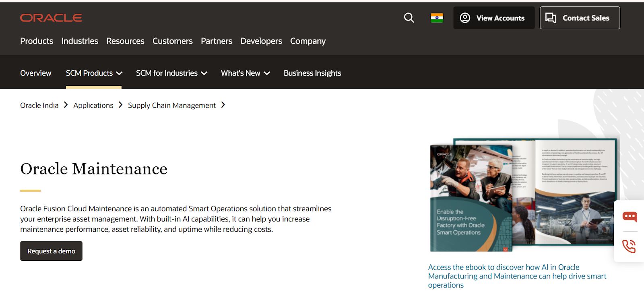
Task: Click the View Accounts button
Action: tap(494, 18)
